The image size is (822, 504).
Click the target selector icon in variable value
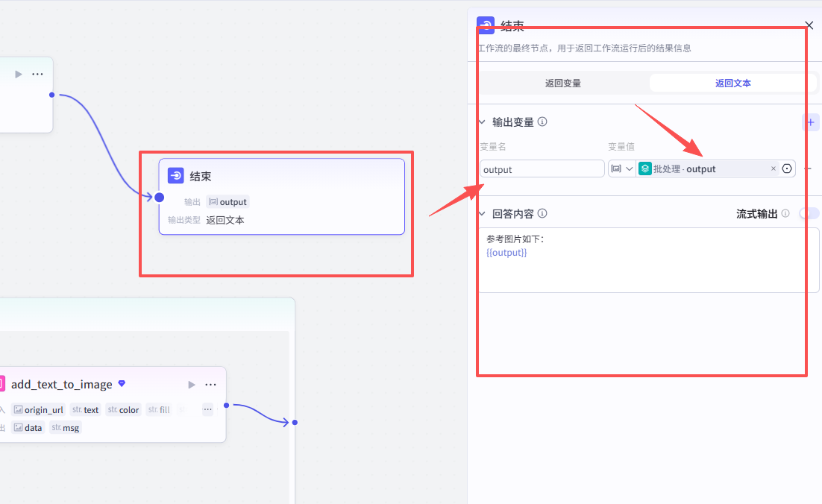[787, 168]
